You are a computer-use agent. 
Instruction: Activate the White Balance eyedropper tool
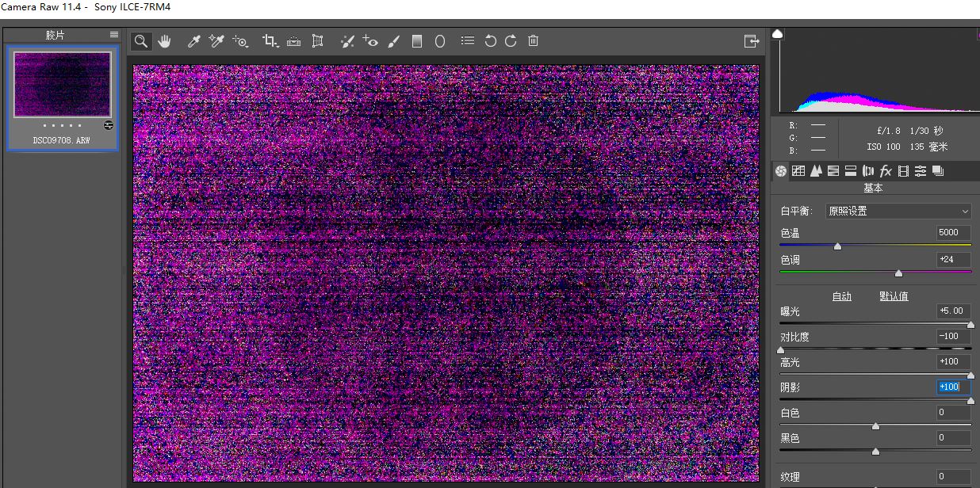coord(194,41)
